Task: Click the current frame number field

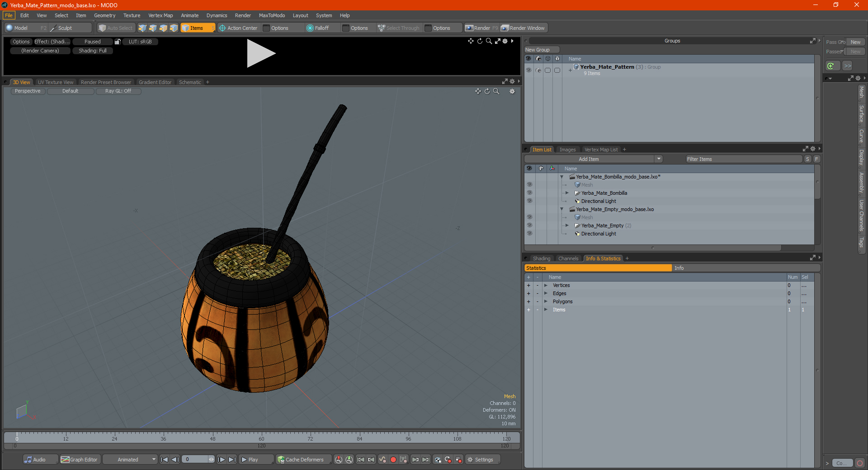Action: (195, 460)
